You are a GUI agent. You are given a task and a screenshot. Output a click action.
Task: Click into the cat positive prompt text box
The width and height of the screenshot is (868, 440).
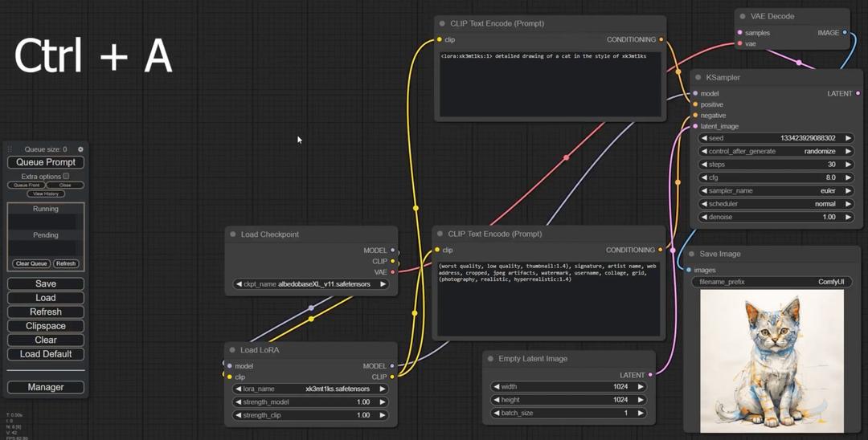[551, 83]
